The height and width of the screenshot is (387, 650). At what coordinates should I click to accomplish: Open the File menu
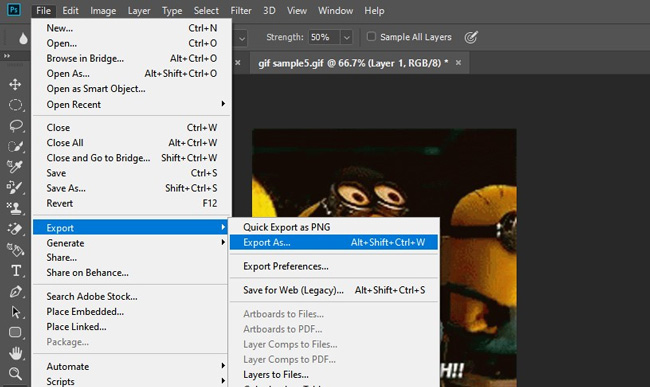pos(43,11)
